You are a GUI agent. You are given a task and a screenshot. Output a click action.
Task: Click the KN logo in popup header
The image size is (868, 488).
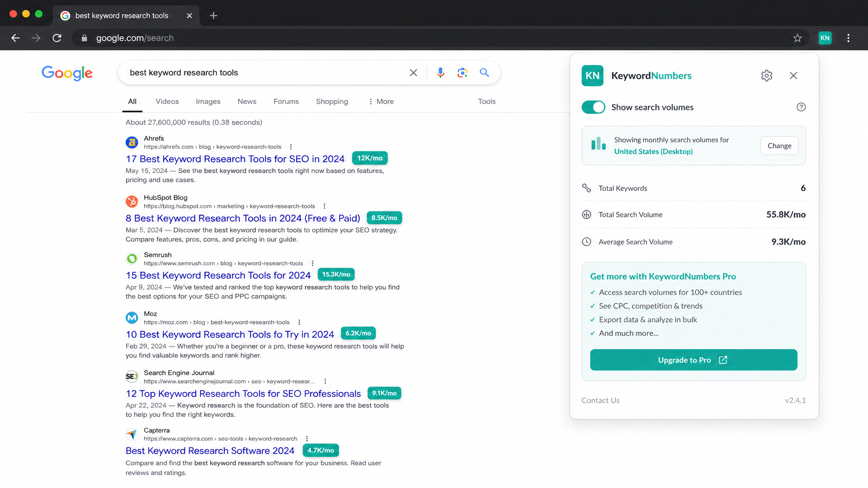click(x=593, y=75)
